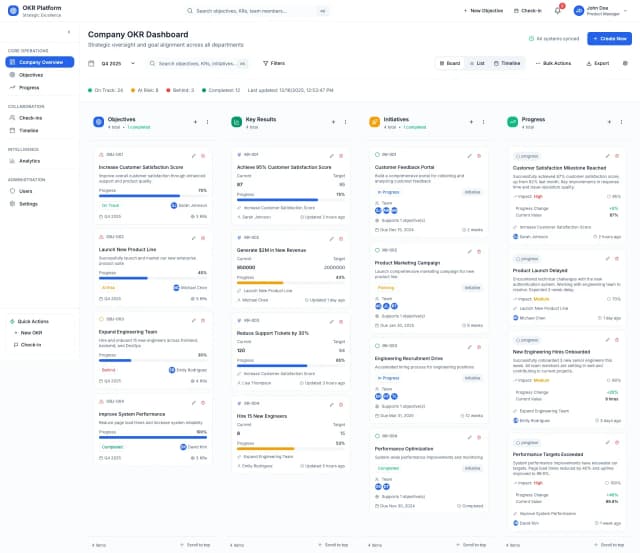The width and height of the screenshot is (640, 553).
Task: Click the progress bar of Launch New Product Line
Action: pyautogui.click(x=154, y=277)
